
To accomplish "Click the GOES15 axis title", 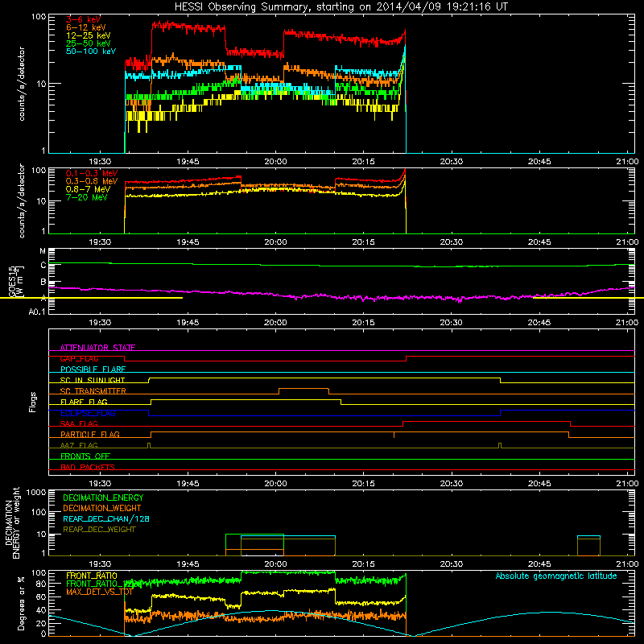I will point(12,282).
